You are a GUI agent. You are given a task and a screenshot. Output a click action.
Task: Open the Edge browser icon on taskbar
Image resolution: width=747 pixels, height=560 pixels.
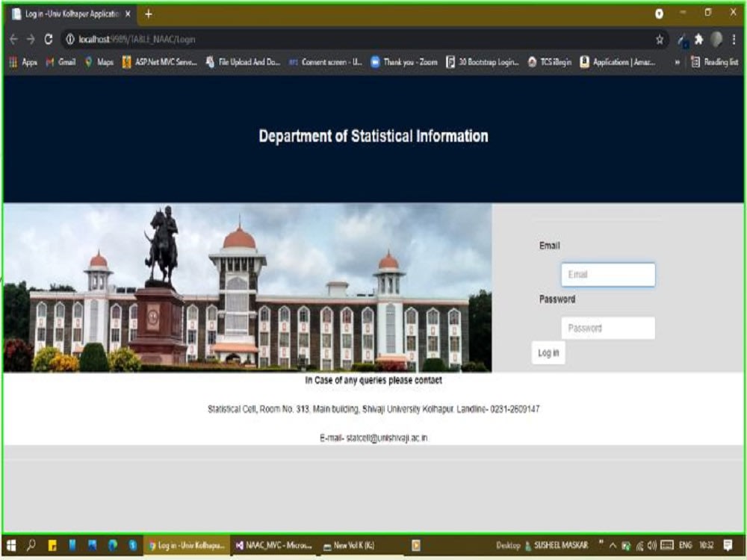(x=113, y=546)
